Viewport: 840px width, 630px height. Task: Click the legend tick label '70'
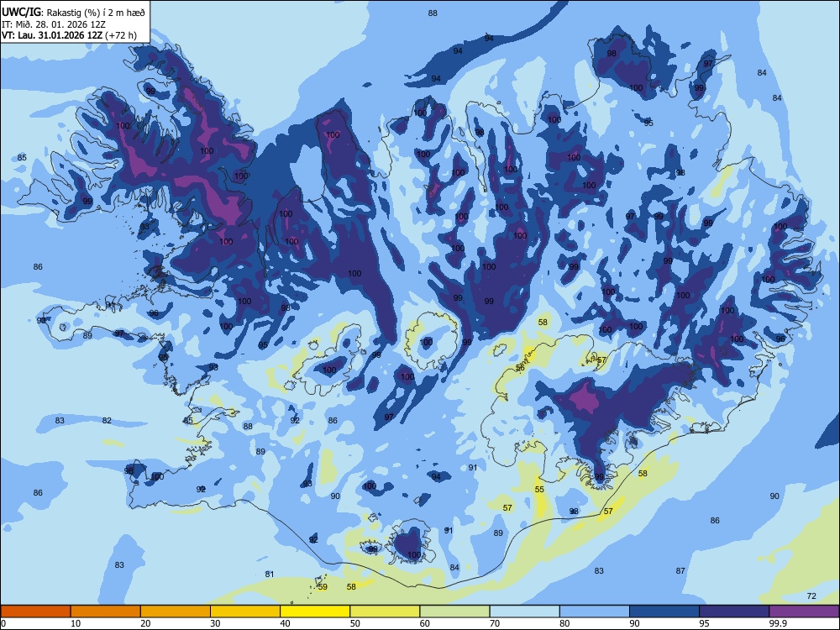coord(495,623)
